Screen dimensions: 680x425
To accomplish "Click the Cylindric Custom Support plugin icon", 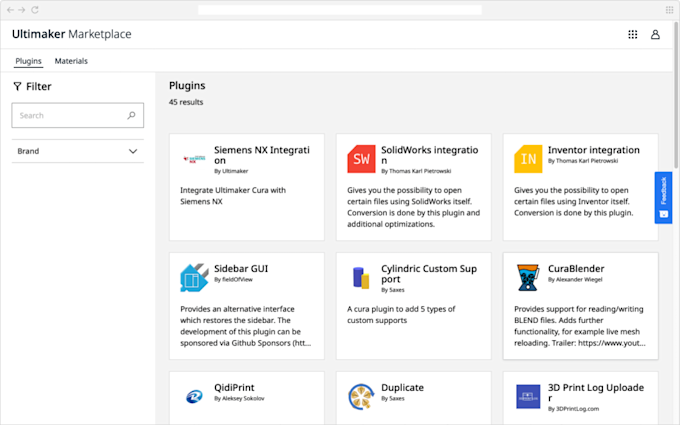I will (361, 277).
